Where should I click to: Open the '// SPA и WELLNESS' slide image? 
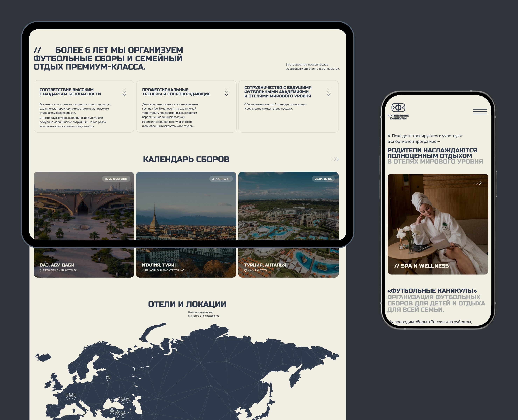coord(438,224)
